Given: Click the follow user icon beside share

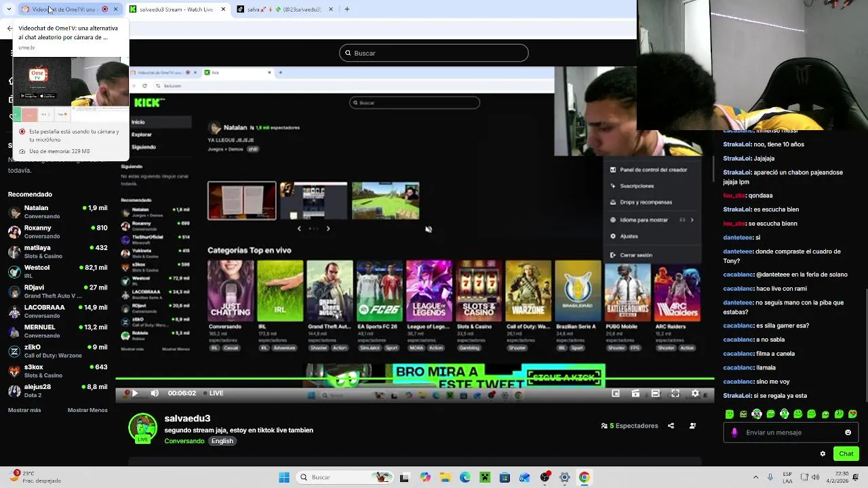Looking at the screenshot, I should point(692,426).
